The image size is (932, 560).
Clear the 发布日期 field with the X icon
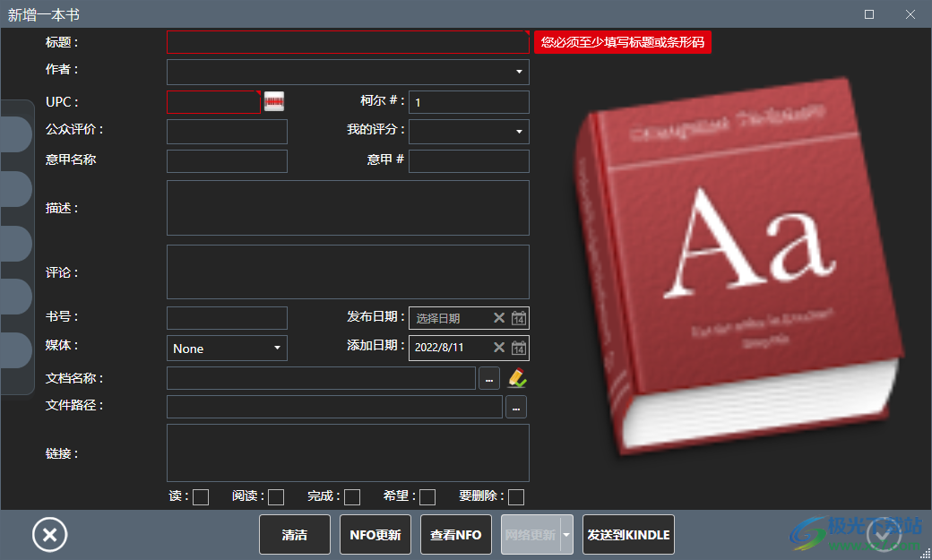499,317
